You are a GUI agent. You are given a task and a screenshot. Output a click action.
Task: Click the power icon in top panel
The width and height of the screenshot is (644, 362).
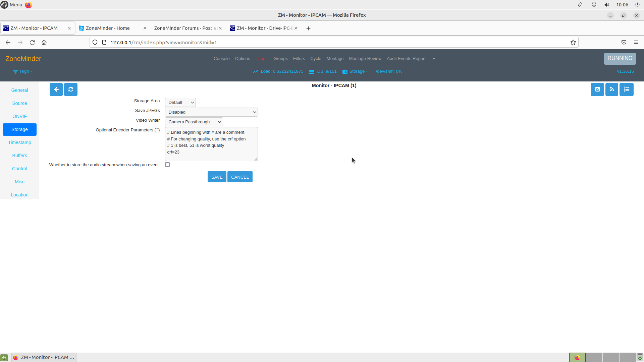(637, 5)
